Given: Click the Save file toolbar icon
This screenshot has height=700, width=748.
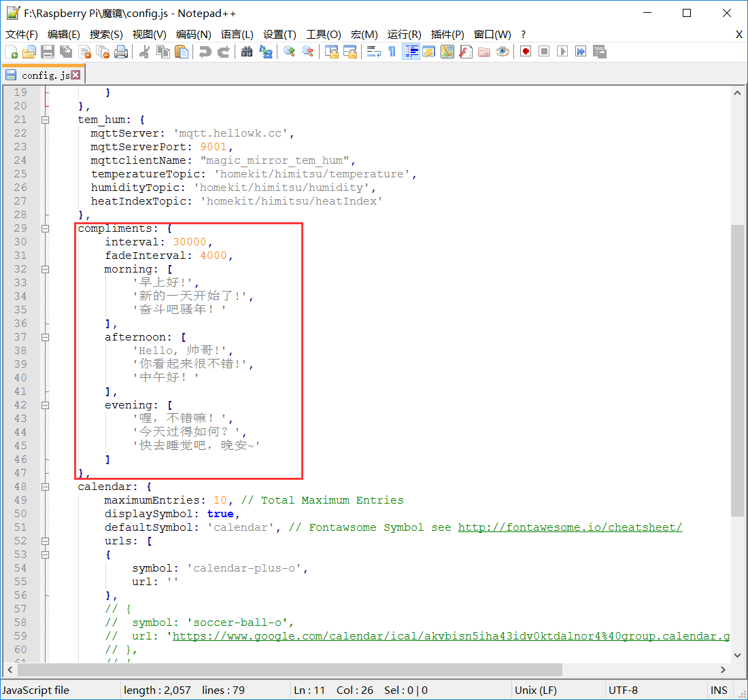Looking at the screenshot, I should pyautogui.click(x=48, y=52).
